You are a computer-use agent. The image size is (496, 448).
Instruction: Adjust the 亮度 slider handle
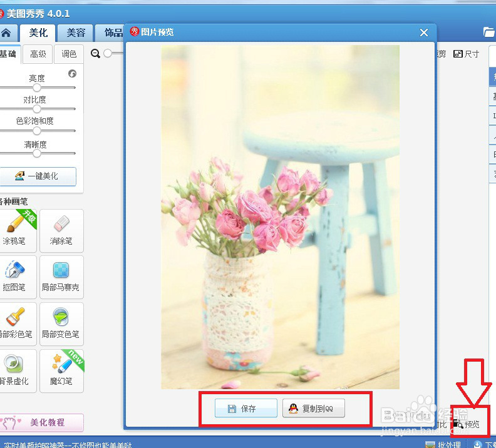pos(37,88)
